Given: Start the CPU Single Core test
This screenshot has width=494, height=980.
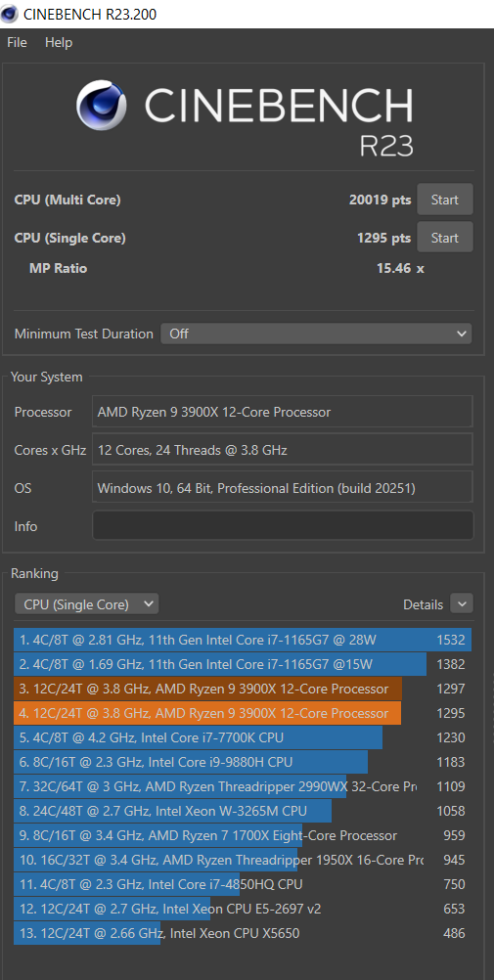Looking at the screenshot, I should click(x=444, y=238).
